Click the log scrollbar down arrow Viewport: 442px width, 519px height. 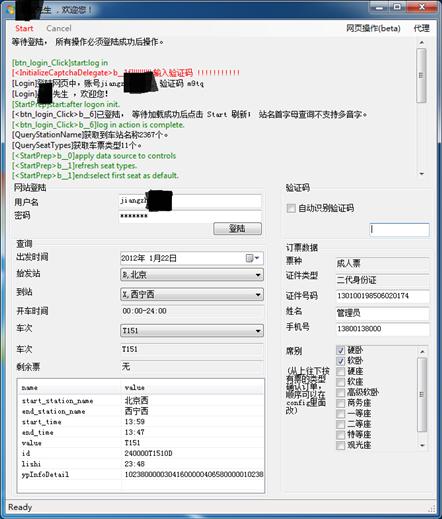point(422,174)
